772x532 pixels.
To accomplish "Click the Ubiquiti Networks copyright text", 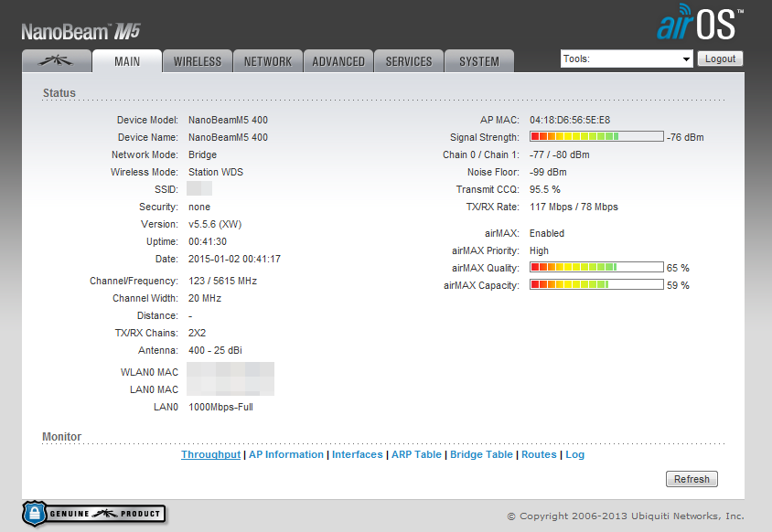I will [x=626, y=516].
